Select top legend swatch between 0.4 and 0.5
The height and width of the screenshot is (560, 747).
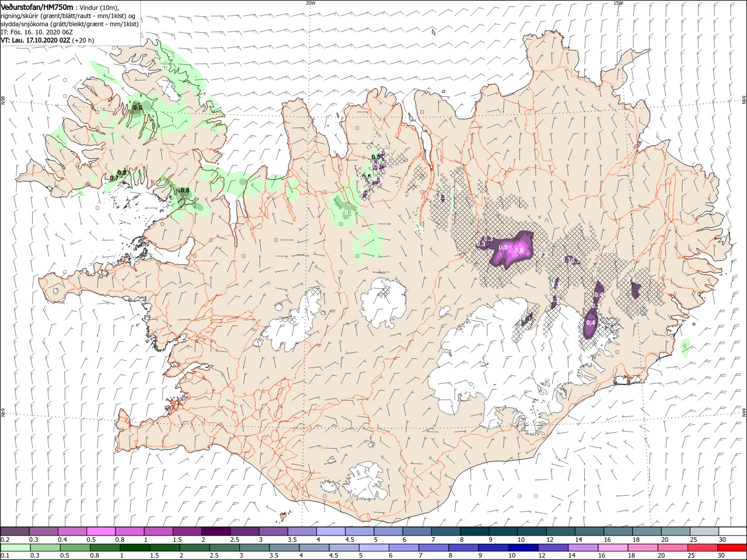(72, 531)
